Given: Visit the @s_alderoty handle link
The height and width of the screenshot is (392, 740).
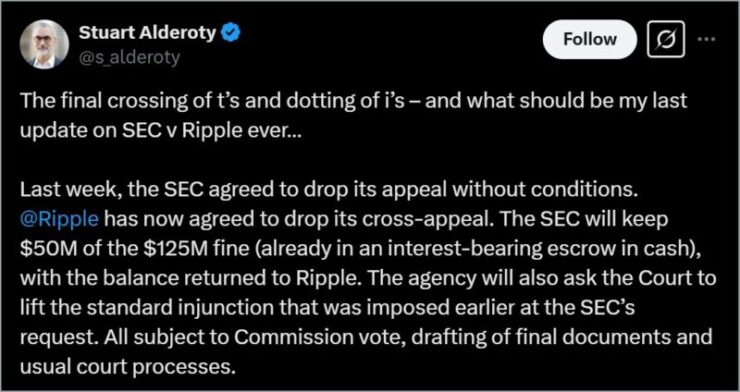Looking at the screenshot, I should [x=129, y=58].
